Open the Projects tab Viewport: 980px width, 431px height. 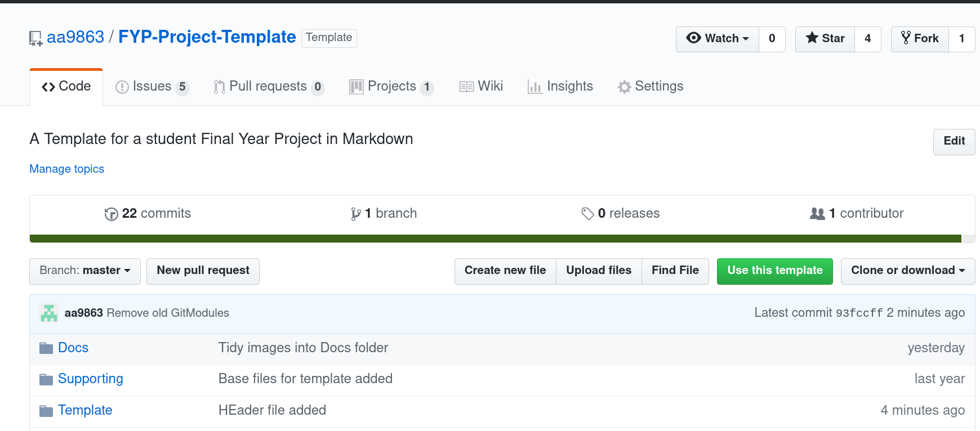coord(391,87)
